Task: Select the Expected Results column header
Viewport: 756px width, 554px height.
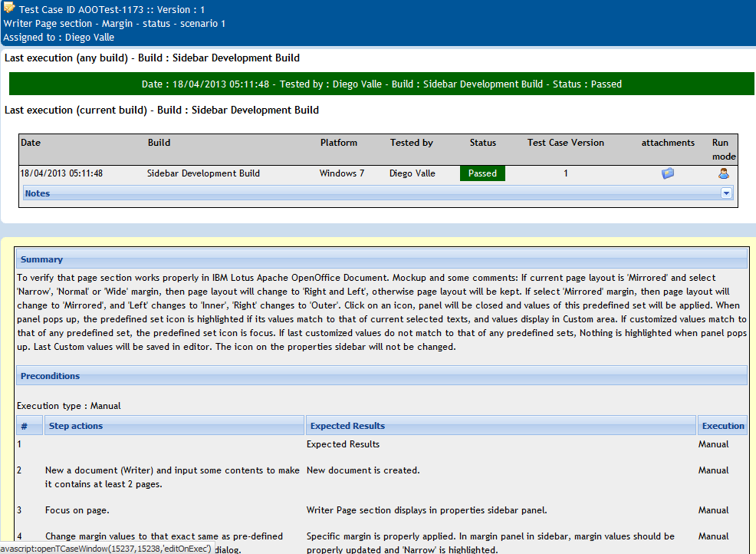Action: (501, 426)
